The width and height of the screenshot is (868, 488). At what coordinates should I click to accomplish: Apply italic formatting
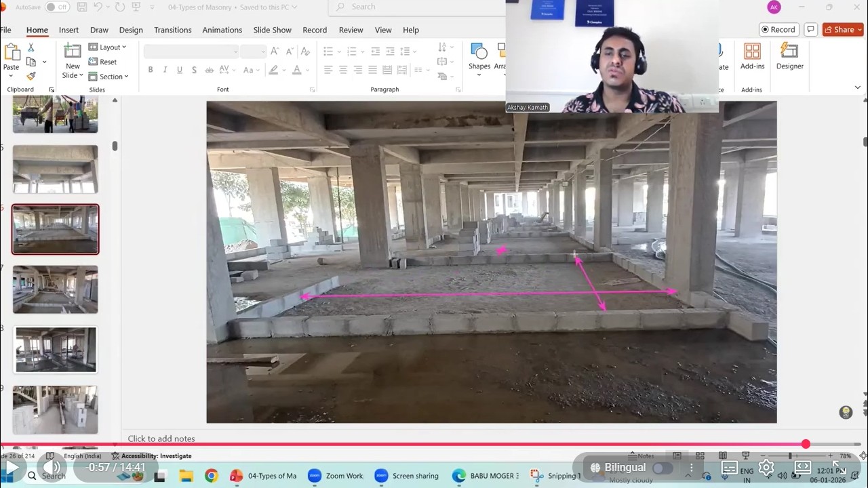165,70
